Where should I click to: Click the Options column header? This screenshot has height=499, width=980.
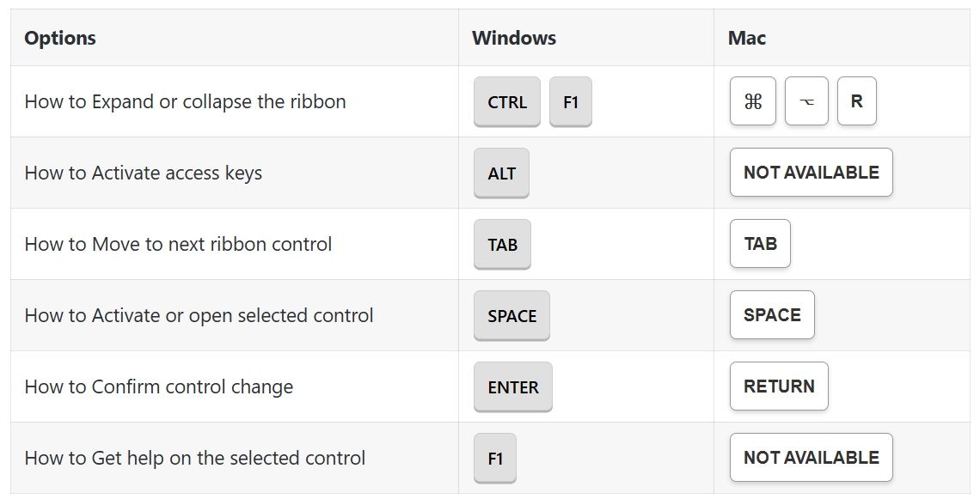point(60,38)
